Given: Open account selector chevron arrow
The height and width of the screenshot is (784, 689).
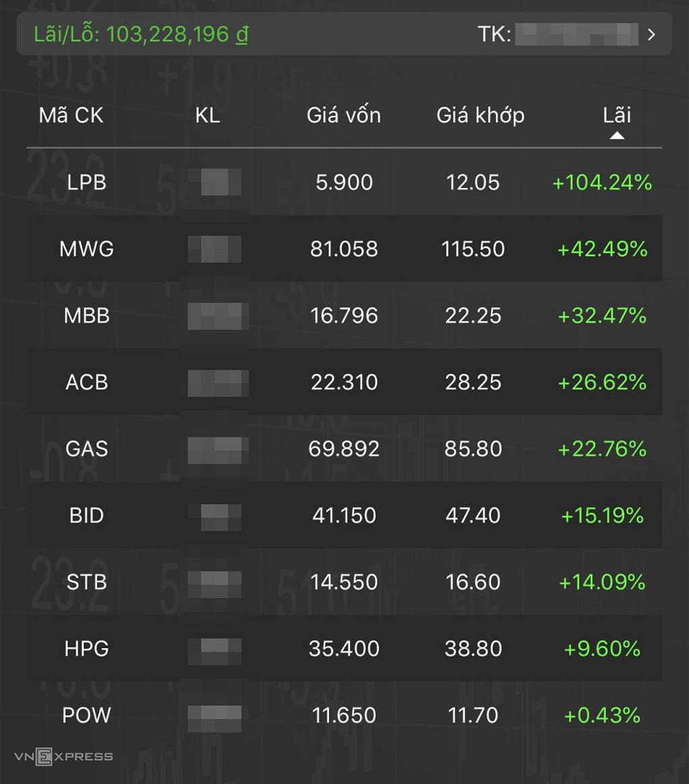Looking at the screenshot, I should 651,34.
